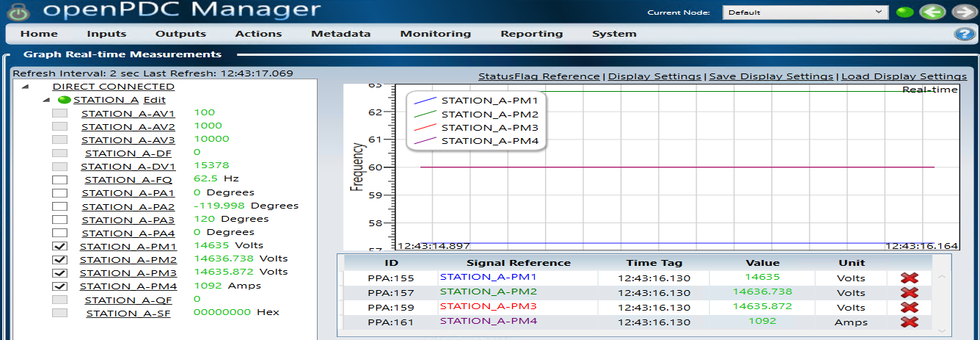The height and width of the screenshot is (340, 980).
Task: Open the Metadata menu
Action: 340,34
